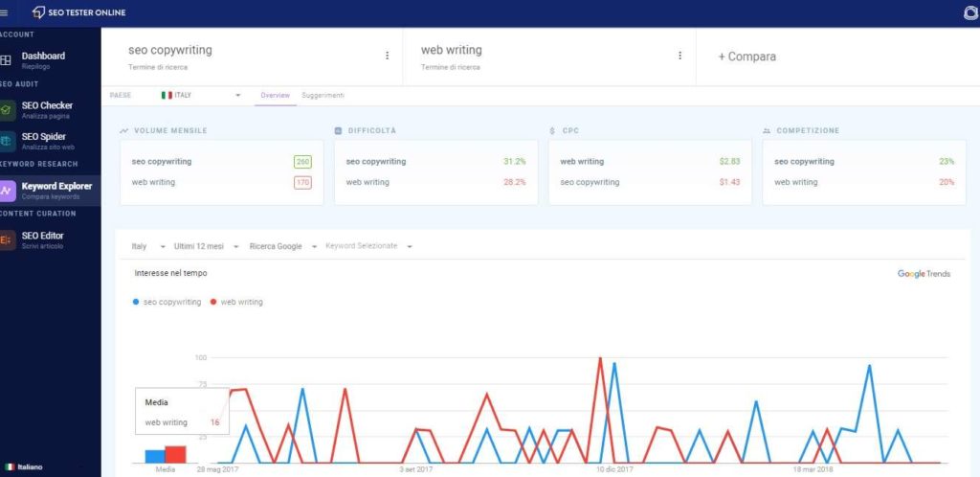Open the Keyword Selezionate dropdown
The width and height of the screenshot is (980, 477).
(x=367, y=247)
